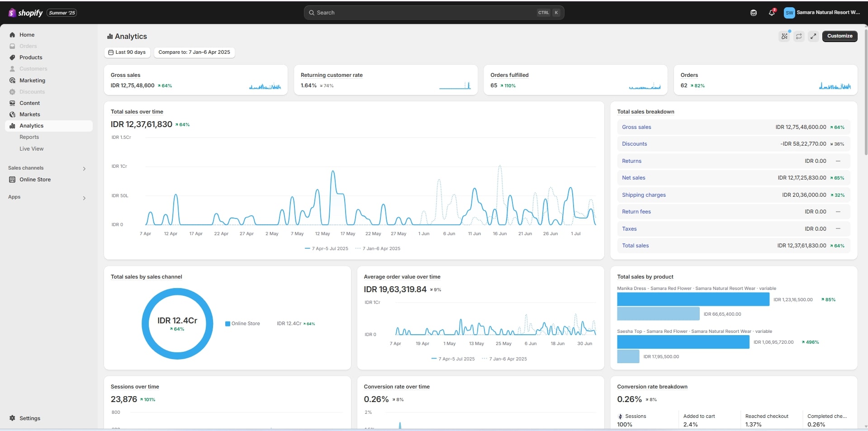Click Total sales in the breakdown list
This screenshot has width=868, height=431.
click(x=635, y=246)
